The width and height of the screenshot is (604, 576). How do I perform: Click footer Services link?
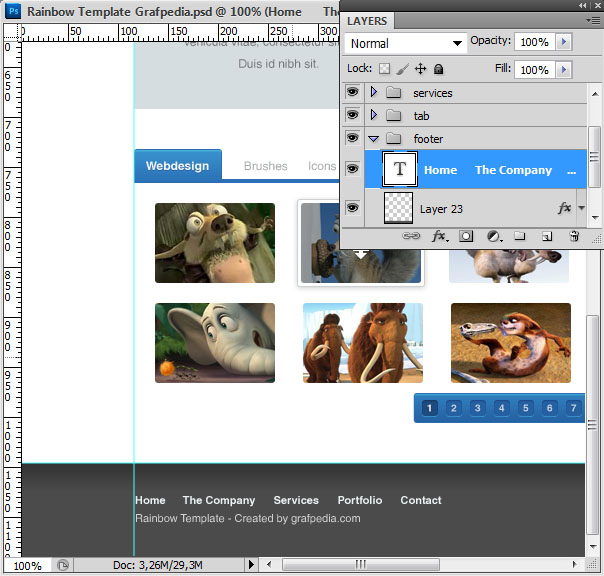[296, 500]
